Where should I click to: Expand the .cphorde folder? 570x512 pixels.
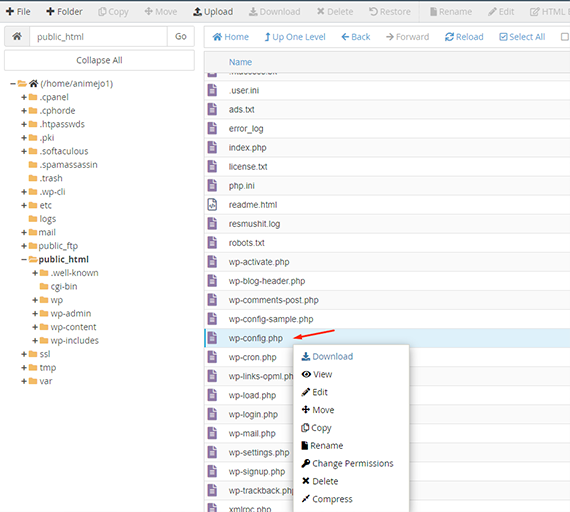coord(24,111)
